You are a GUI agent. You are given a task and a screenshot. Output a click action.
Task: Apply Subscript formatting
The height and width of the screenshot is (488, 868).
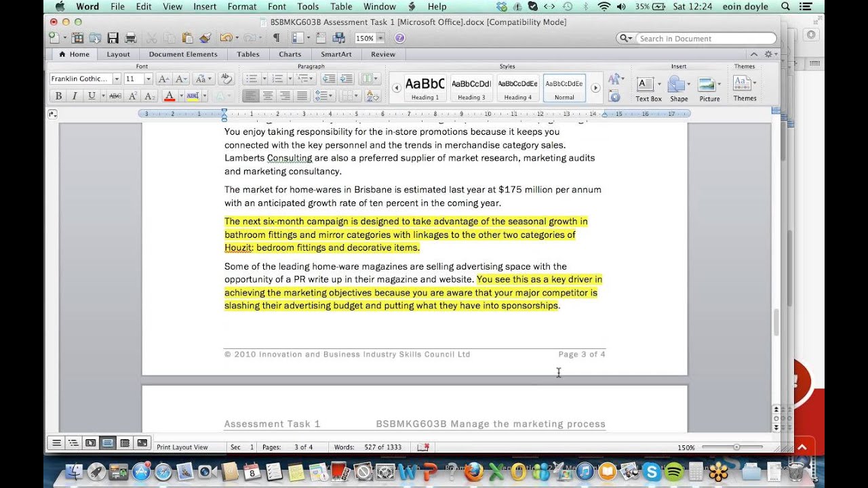[x=150, y=96]
